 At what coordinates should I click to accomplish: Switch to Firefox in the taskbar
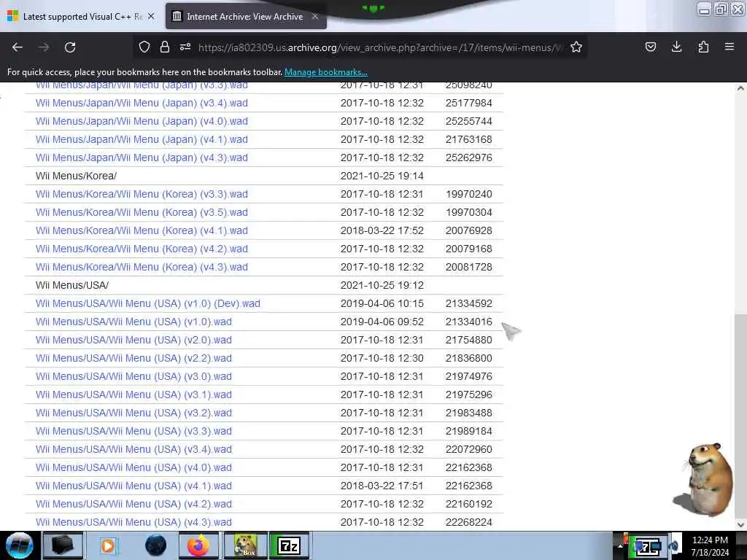[x=198, y=545]
